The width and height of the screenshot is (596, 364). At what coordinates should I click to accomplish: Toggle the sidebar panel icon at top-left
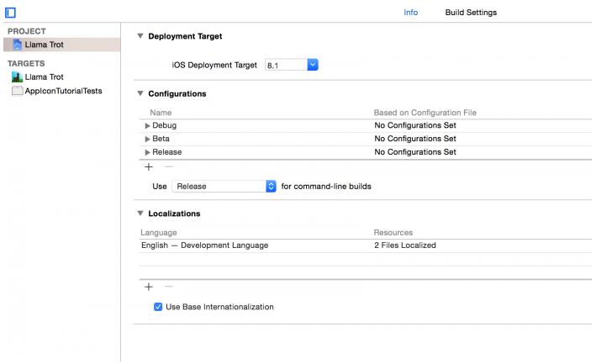pos(10,13)
